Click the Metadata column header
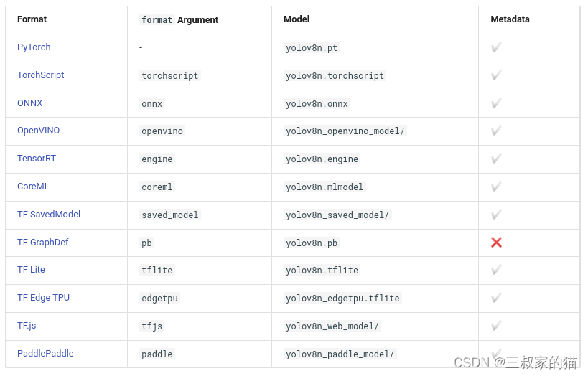Viewport: 588px width, 376px height. click(510, 19)
